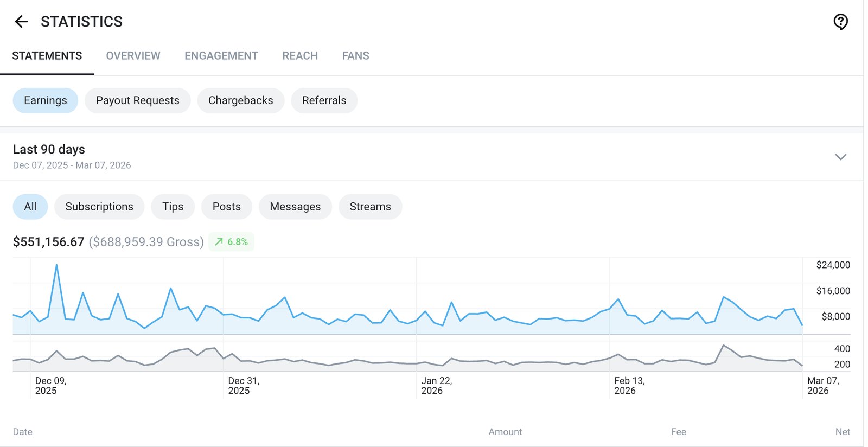Open the help question mark icon
This screenshot has width=868, height=447.
[840, 22]
